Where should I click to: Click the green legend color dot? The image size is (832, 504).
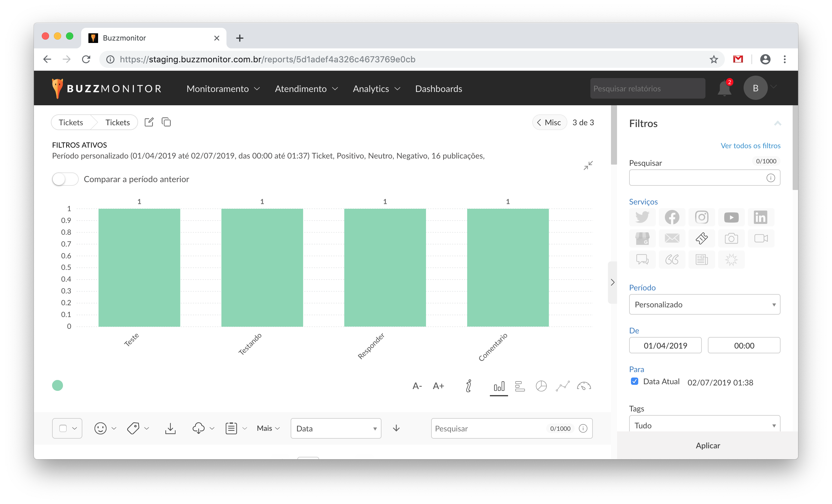click(58, 385)
